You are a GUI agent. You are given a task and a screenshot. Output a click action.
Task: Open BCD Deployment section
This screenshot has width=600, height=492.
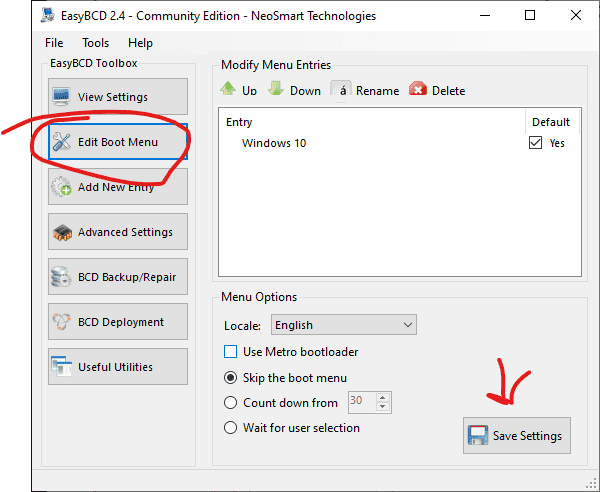pos(118,322)
